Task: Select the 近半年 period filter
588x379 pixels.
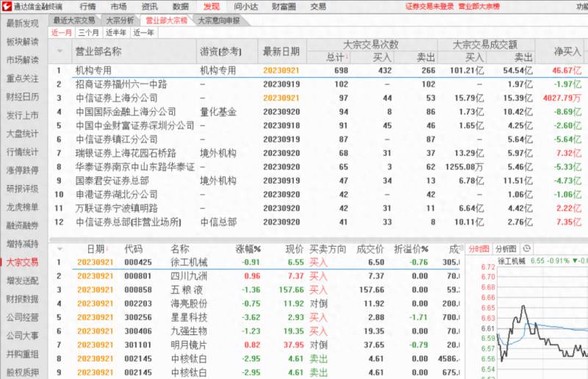Action: click(x=116, y=32)
